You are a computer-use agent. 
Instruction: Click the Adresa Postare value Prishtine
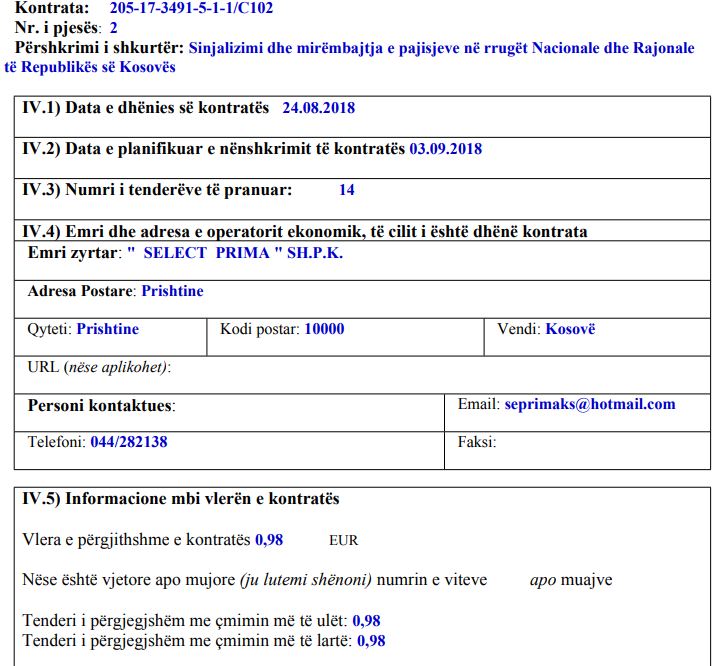coord(172,291)
